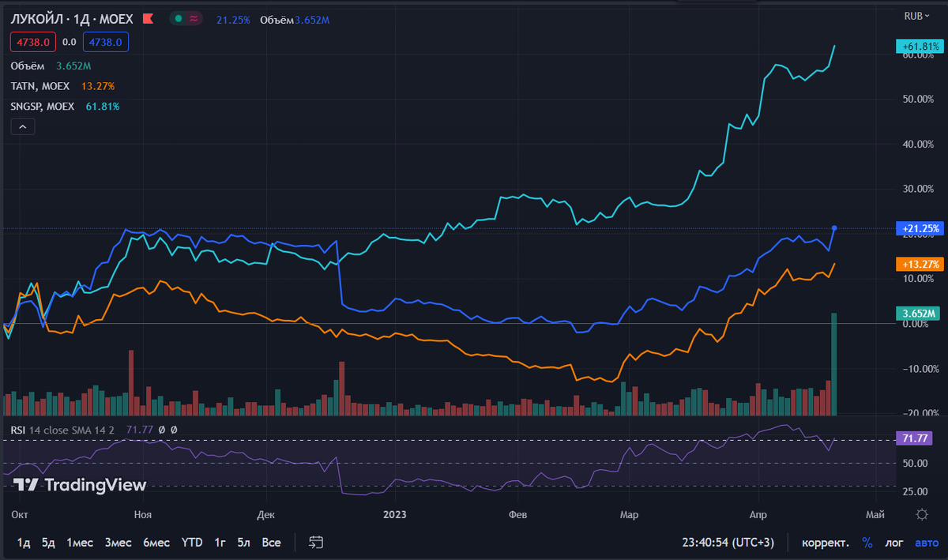
Task: Click the 2023 label on the time axis
Action: click(395, 515)
